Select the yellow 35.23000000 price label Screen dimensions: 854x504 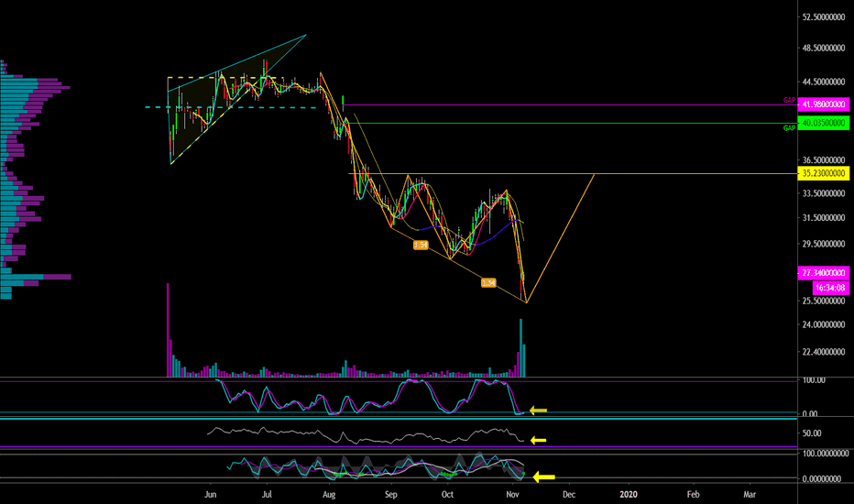[823, 173]
